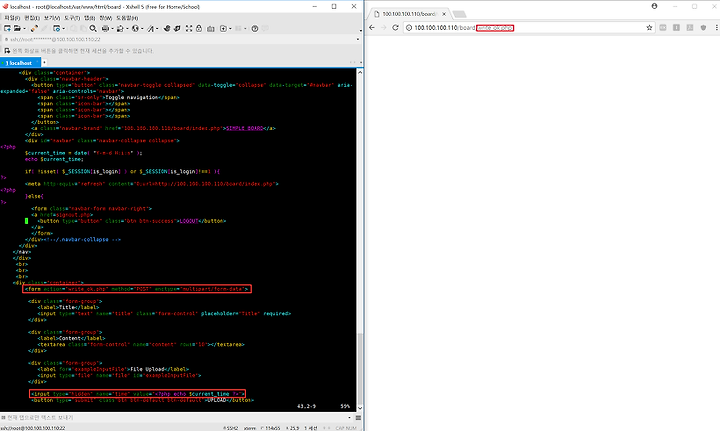Click the browser Back arrow
The width and height of the screenshot is (720, 431).
click(x=372, y=28)
